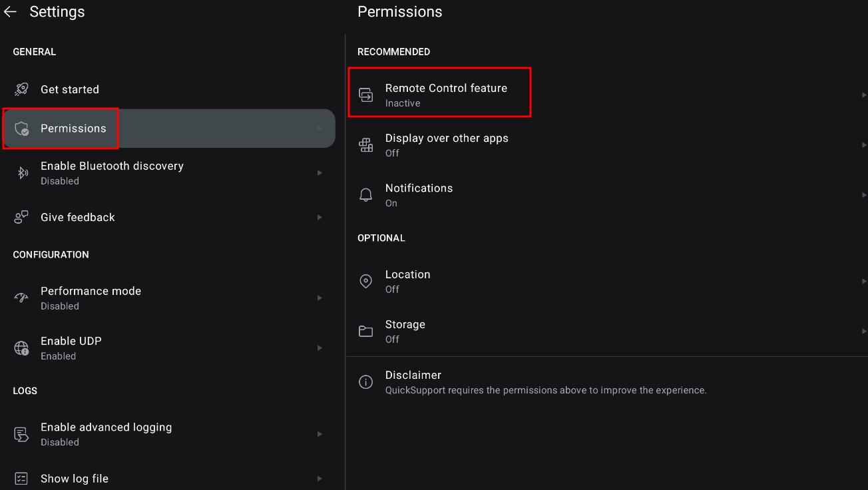Click the rocket icon for Get started

click(x=21, y=90)
